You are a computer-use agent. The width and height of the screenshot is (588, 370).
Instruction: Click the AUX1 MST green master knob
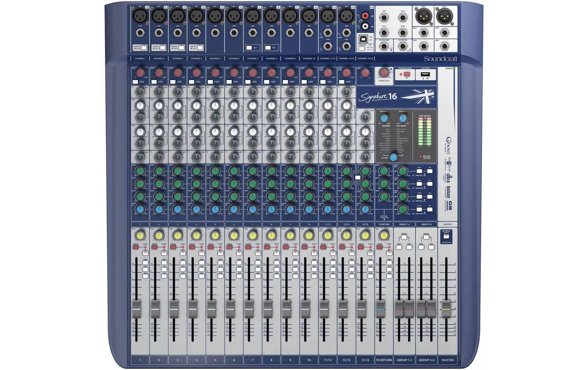[403, 171]
